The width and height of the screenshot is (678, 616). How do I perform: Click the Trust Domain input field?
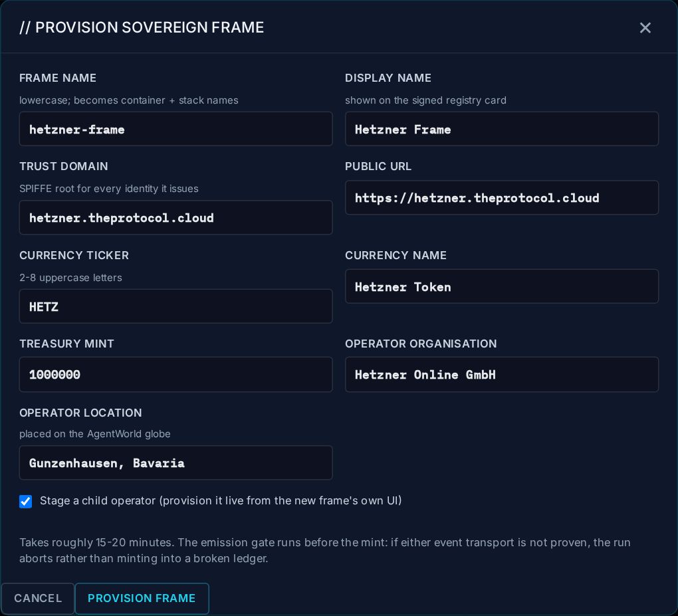(176, 217)
